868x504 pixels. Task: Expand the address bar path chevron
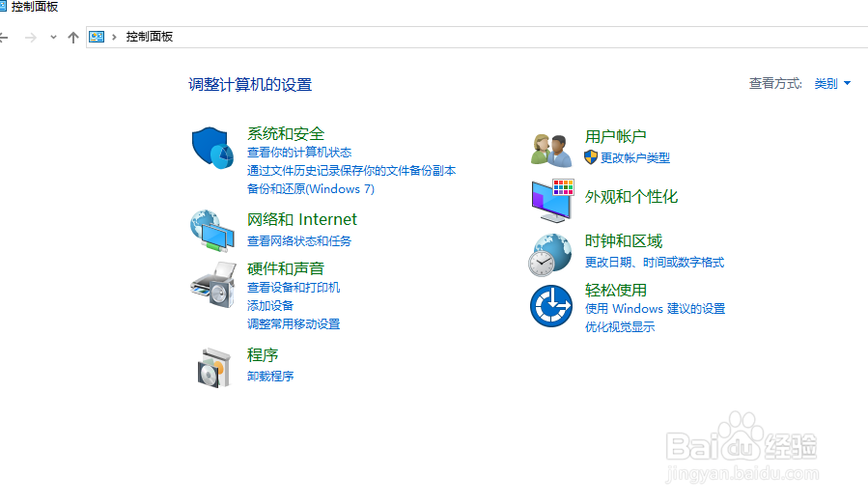click(114, 37)
